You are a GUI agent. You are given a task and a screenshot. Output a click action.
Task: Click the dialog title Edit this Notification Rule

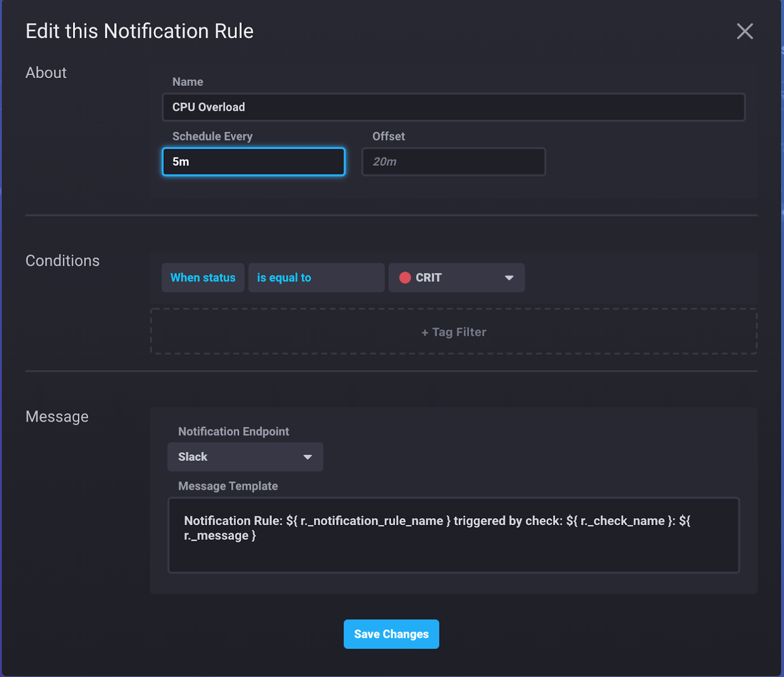click(140, 31)
